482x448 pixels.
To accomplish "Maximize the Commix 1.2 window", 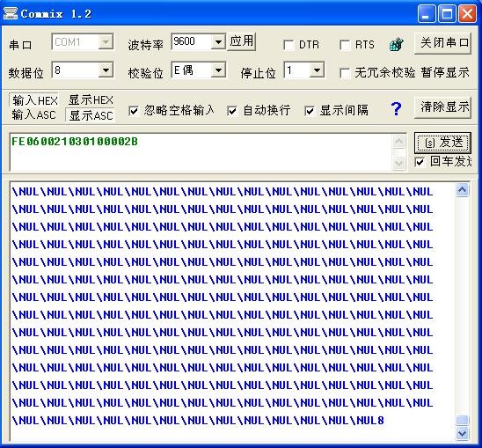I will click(x=447, y=14).
